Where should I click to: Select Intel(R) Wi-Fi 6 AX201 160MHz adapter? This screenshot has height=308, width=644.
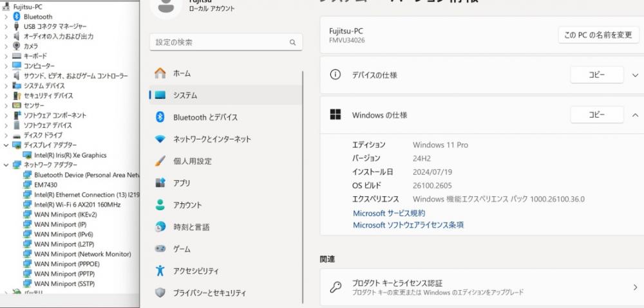(77, 204)
